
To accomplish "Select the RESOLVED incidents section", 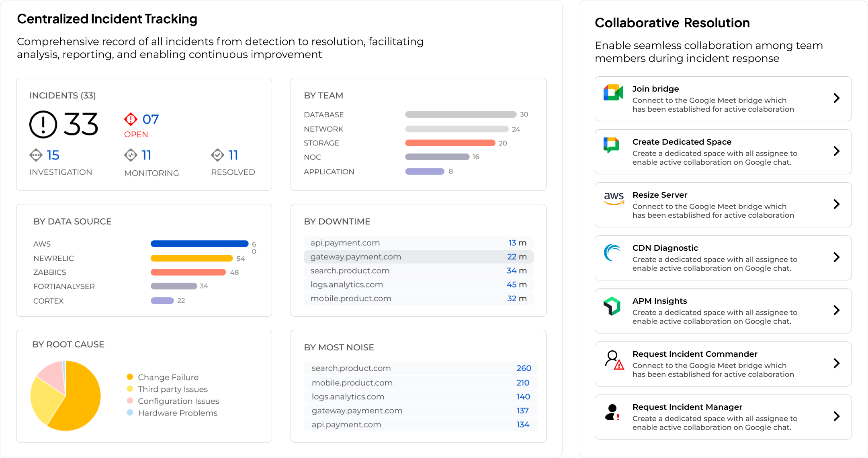I will click(231, 164).
